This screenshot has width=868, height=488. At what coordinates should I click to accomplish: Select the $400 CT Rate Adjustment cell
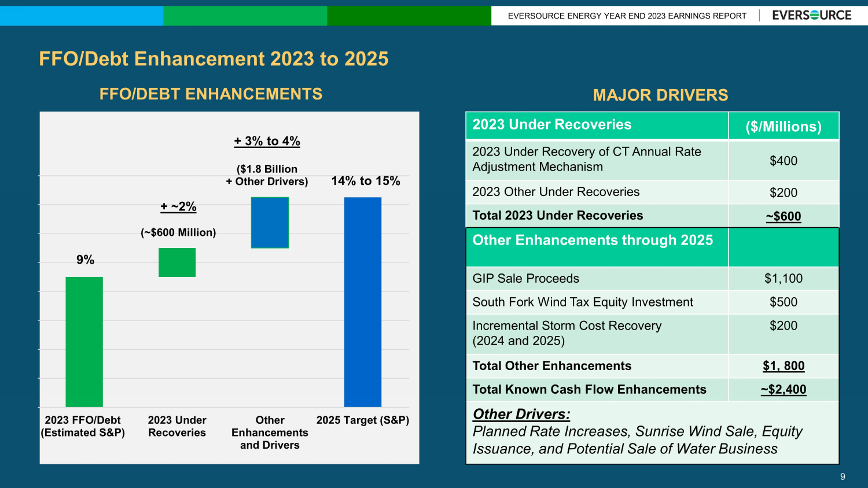tap(784, 161)
